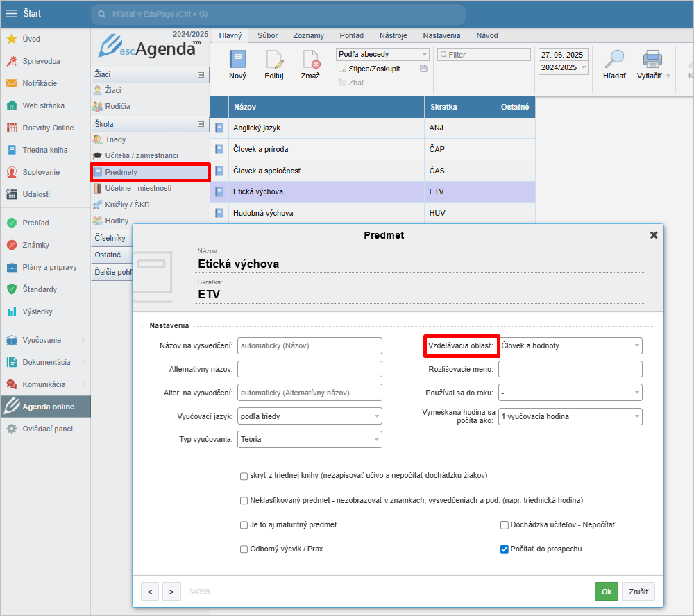Open Predmety in the Škola list
The height and width of the screenshot is (616, 694).
pyautogui.click(x=151, y=172)
